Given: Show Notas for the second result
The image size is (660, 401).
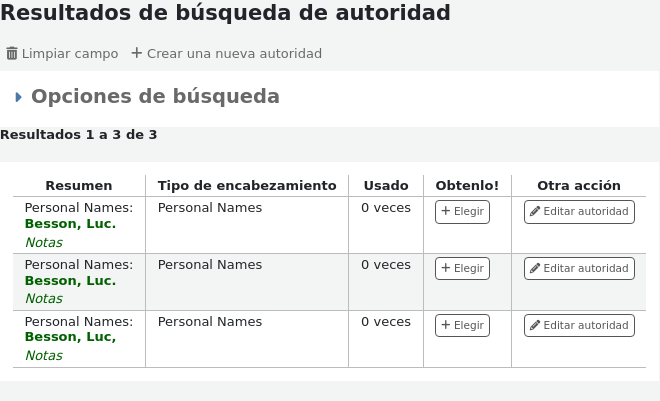Looking at the screenshot, I should [43, 299].
